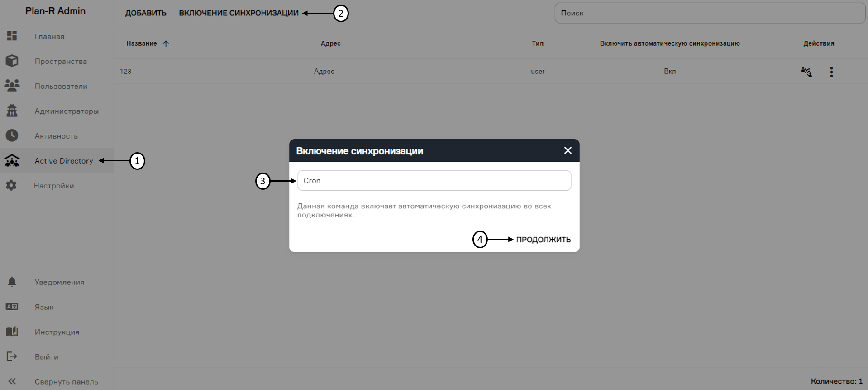The image size is (868, 390).
Task: Click the Поиск search field
Action: pyautogui.click(x=710, y=13)
